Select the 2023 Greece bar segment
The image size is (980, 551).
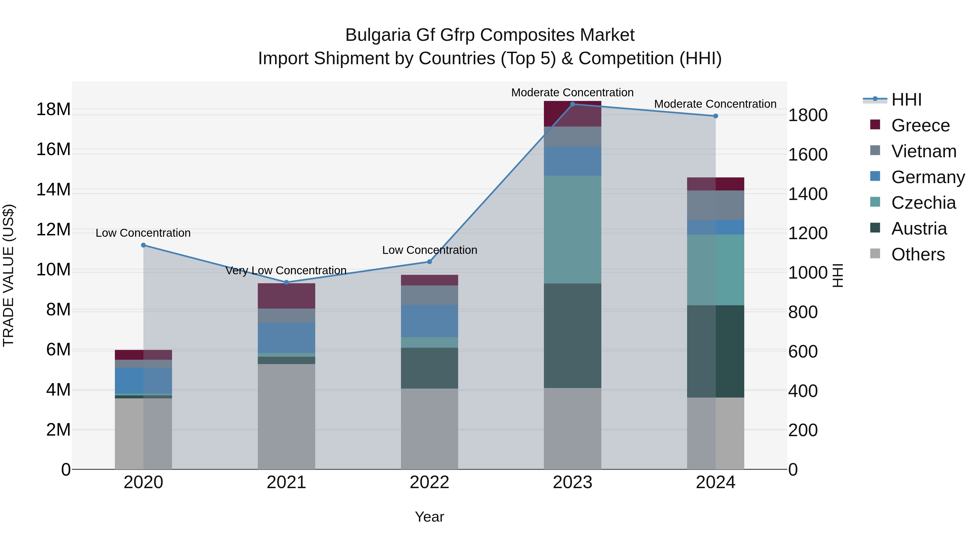point(572,114)
